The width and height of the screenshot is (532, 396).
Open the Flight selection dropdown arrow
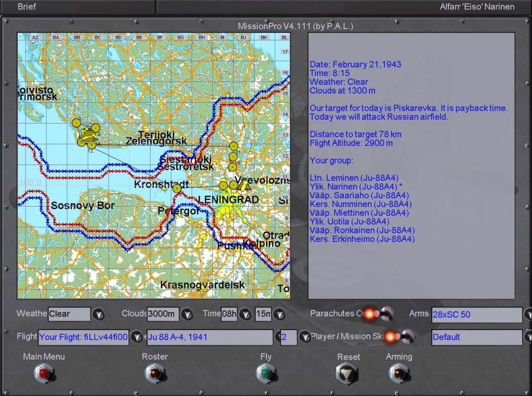(136, 337)
